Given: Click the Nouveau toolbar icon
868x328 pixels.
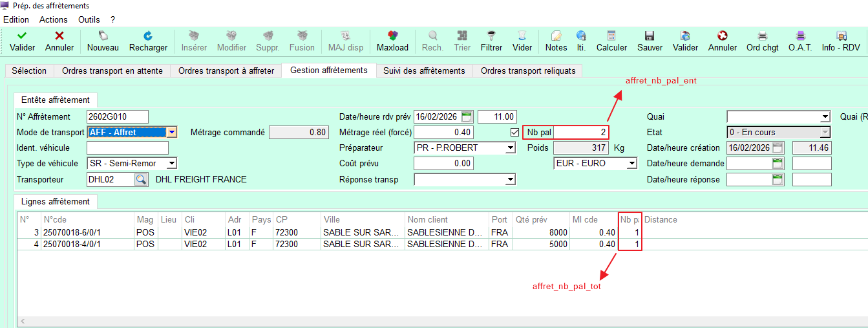Looking at the screenshot, I should click(x=103, y=36).
